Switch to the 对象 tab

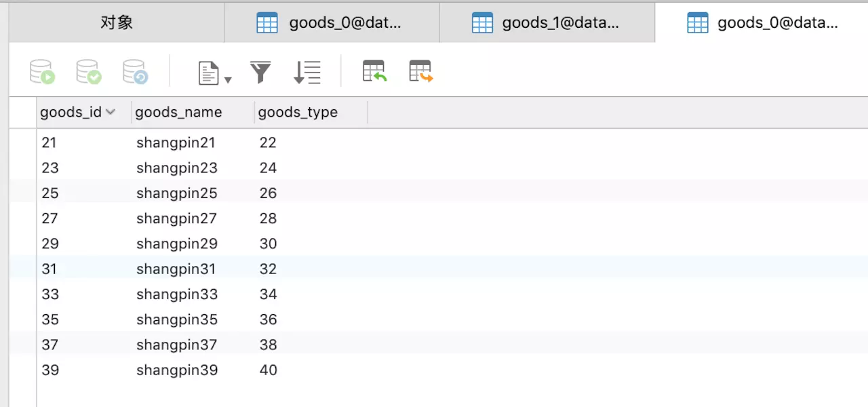click(116, 22)
